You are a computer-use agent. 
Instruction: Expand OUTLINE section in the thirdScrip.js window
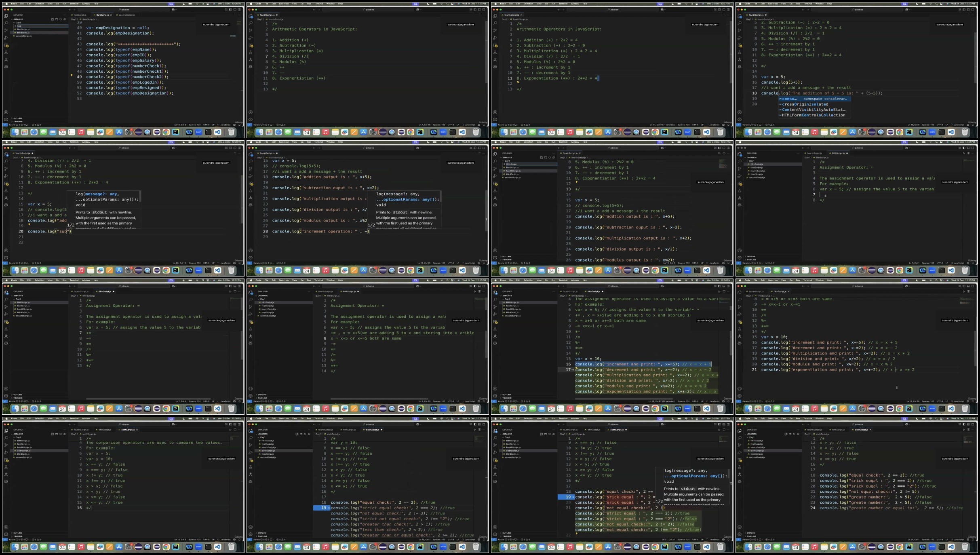point(18,118)
